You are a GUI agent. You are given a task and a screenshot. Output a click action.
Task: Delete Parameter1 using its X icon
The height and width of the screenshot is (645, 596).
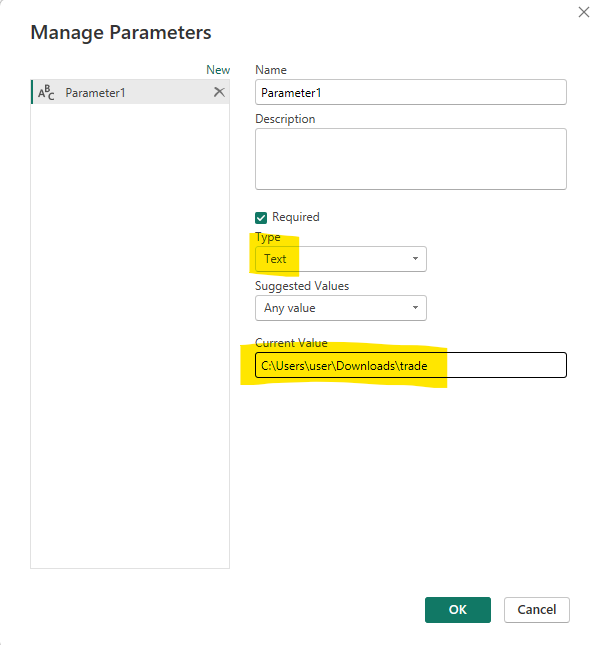pyautogui.click(x=219, y=92)
